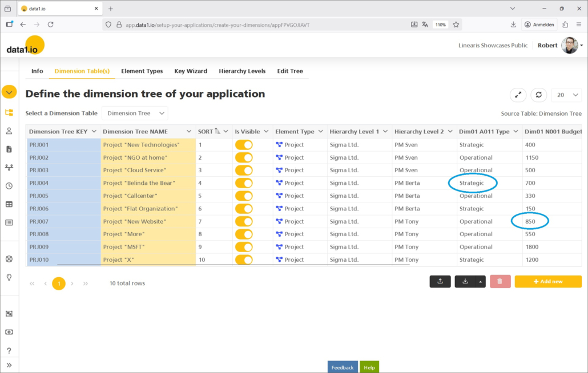Click the refresh table icon

[538, 95]
